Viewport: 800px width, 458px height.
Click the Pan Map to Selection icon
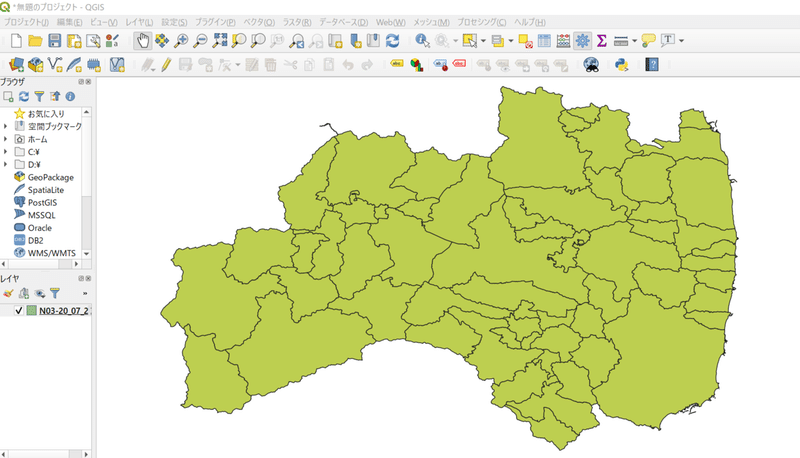click(162, 41)
